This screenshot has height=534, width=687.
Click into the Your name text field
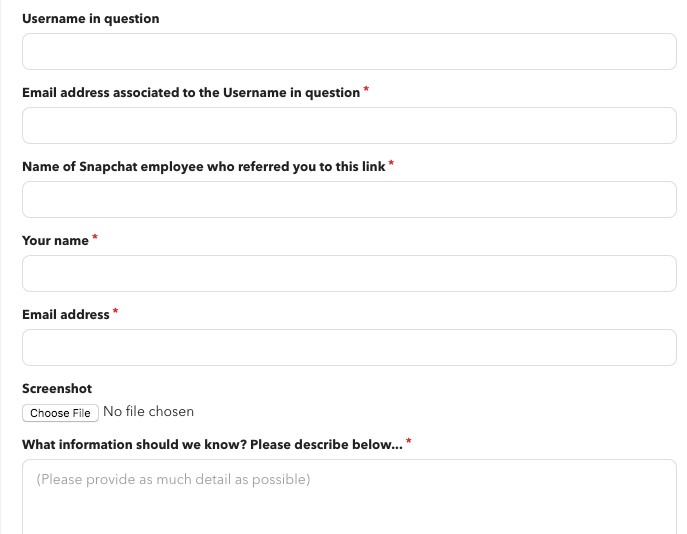point(349,274)
